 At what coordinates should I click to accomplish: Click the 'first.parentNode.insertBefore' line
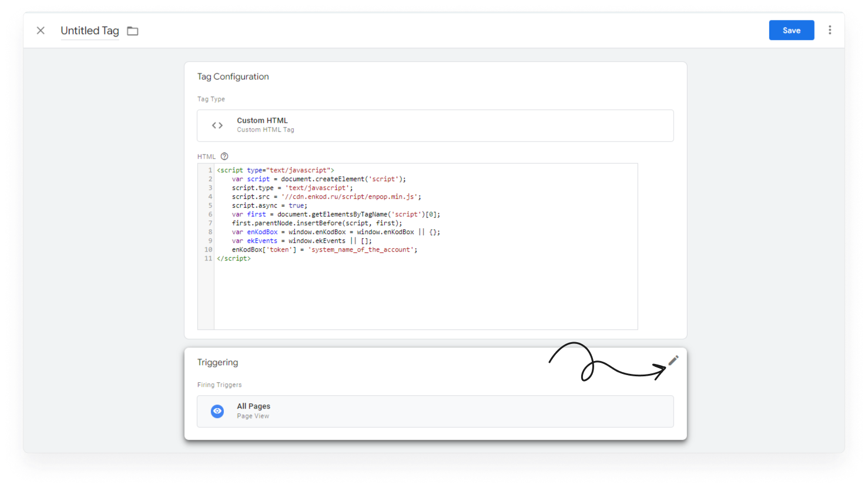[x=317, y=223]
